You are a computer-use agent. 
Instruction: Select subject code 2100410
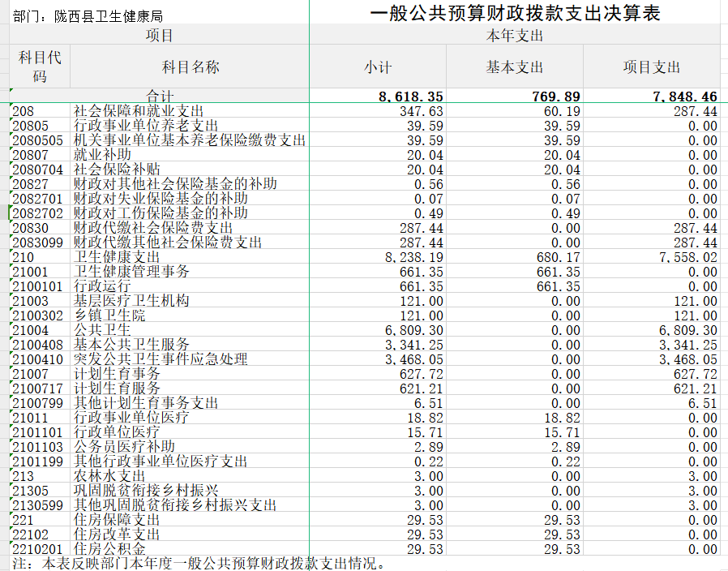[x=37, y=359]
